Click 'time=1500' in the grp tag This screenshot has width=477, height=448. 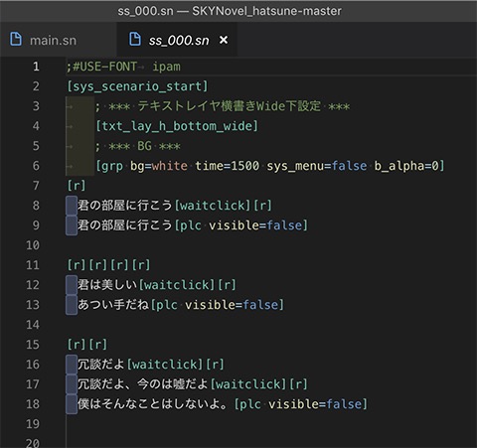click(x=227, y=166)
